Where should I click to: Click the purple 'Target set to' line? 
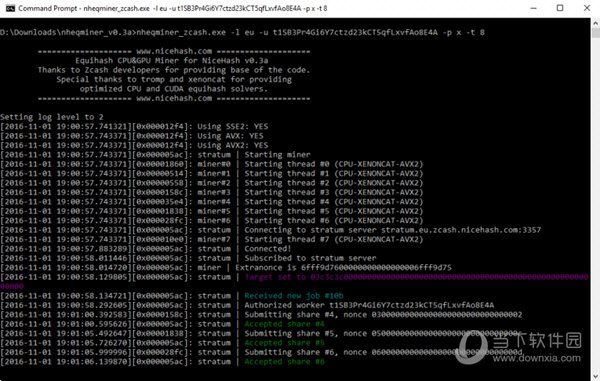click(294, 282)
